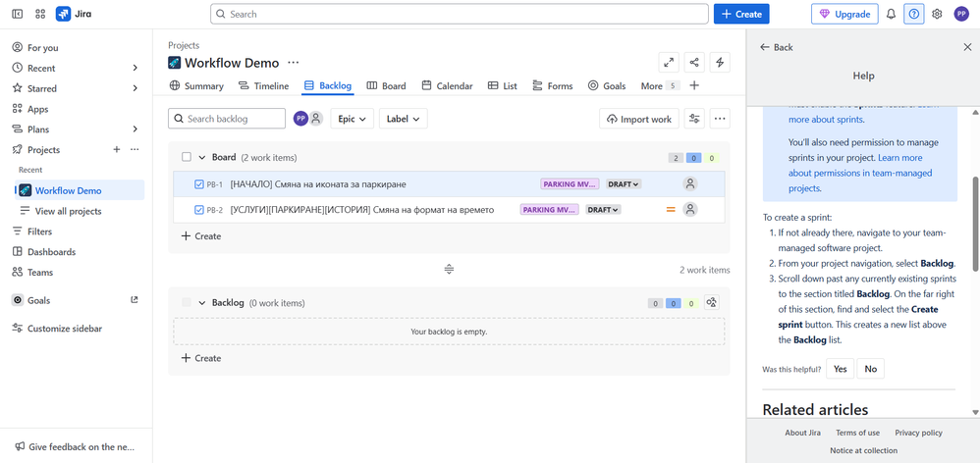The height and width of the screenshot is (463, 980).
Task: Click the share icon for Workflow Demo
Action: [x=694, y=63]
